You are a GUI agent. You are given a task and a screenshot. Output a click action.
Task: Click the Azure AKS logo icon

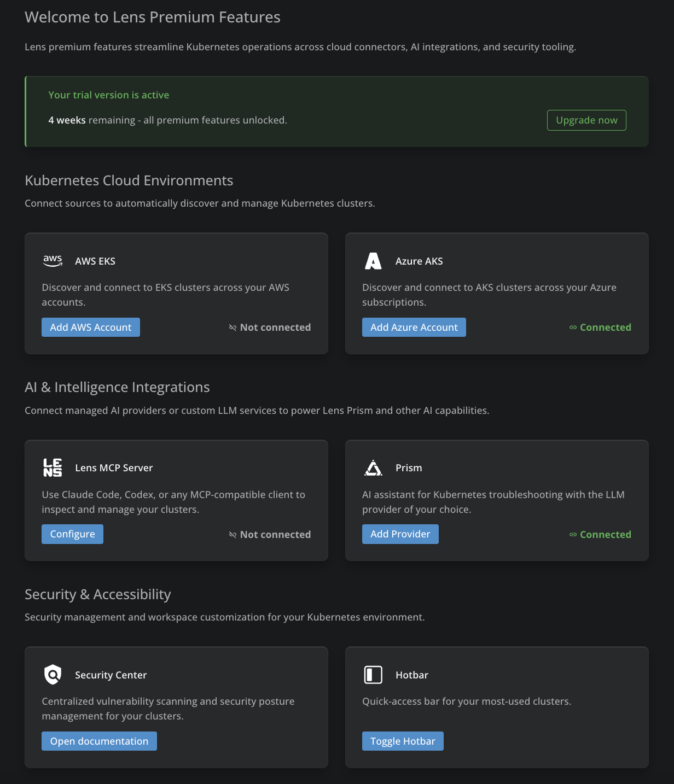pyautogui.click(x=373, y=261)
